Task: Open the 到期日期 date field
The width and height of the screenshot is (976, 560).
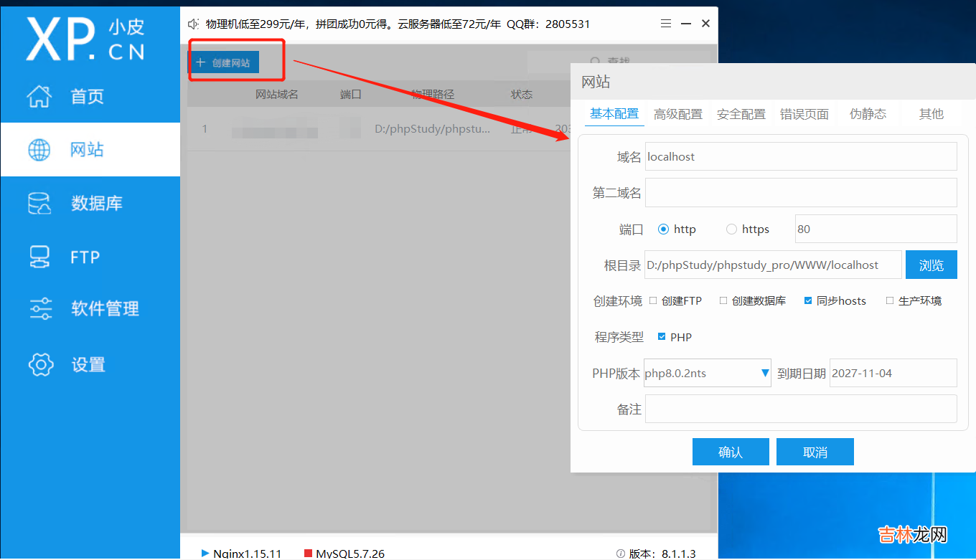Action: (893, 373)
